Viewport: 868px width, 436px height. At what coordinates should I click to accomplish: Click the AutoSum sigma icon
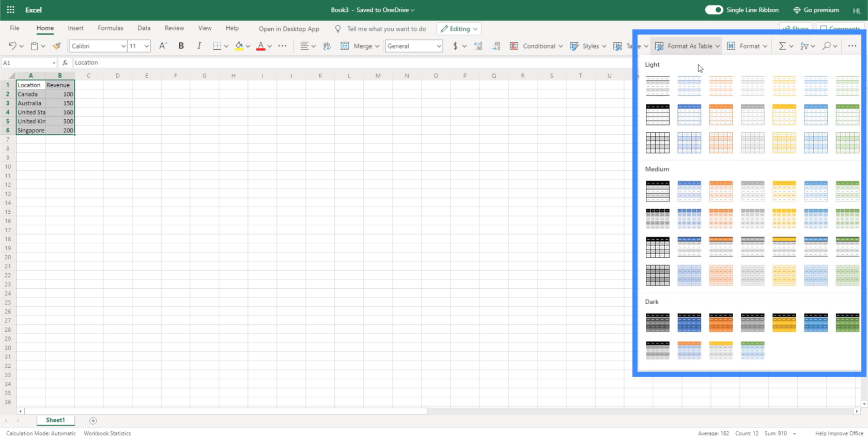click(x=782, y=46)
